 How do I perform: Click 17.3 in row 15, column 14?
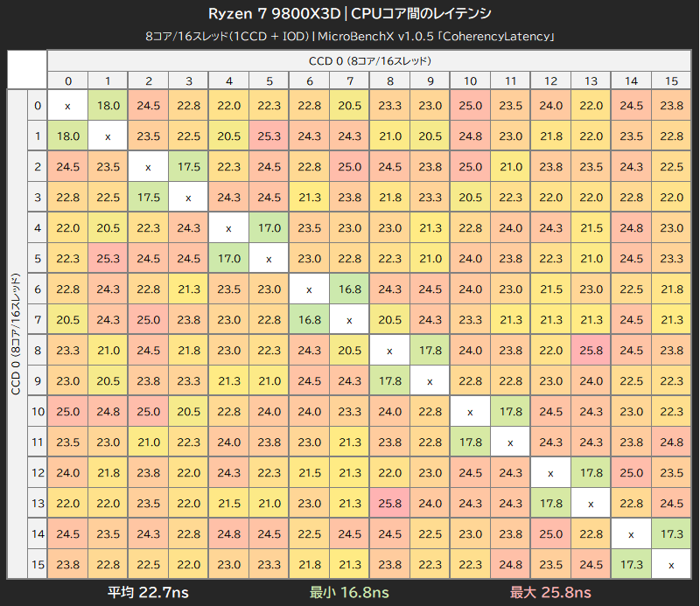[x=631, y=565]
